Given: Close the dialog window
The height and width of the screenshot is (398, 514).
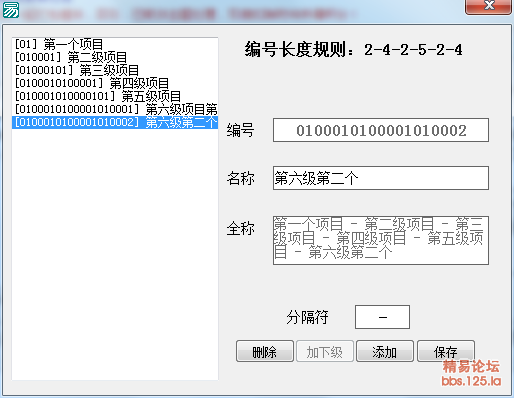Looking at the screenshot, I should coord(488,6).
